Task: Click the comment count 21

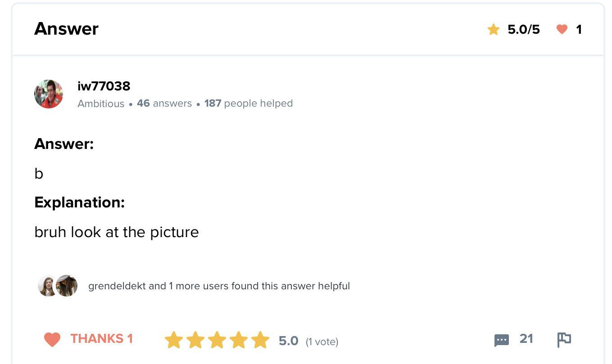Action: pos(526,339)
